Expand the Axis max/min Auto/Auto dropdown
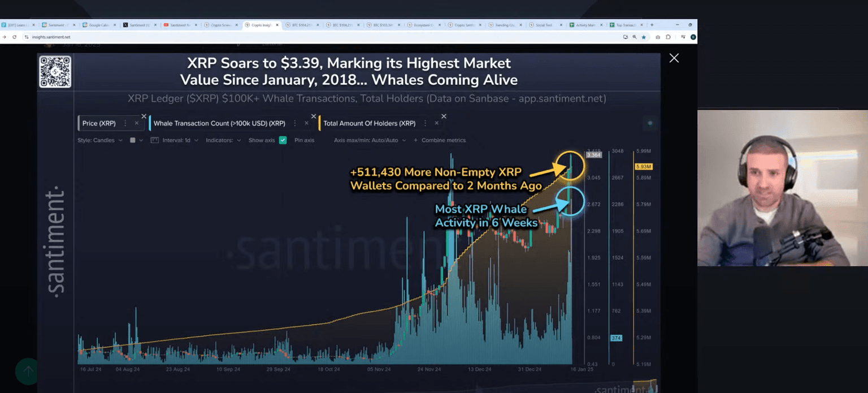 (x=370, y=140)
